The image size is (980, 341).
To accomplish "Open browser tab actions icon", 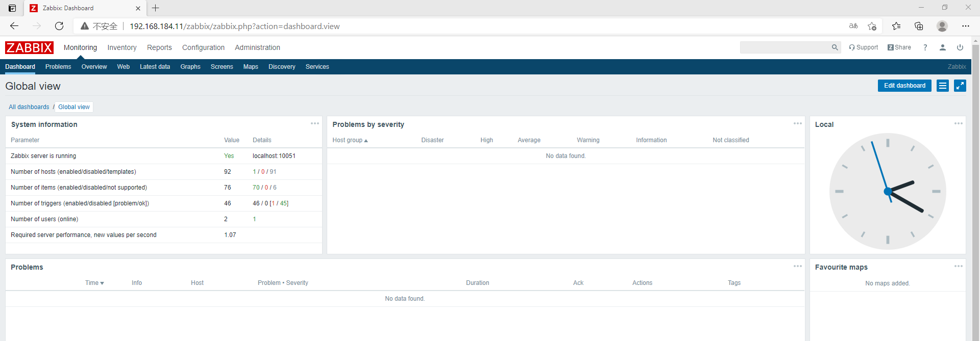I will (x=12, y=8).
